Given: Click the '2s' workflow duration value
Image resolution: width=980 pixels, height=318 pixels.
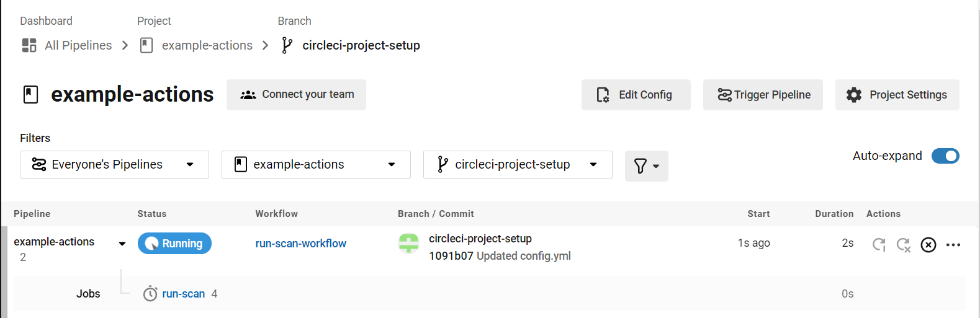Looking at the screenshot, I should click(x=848, y=243).
